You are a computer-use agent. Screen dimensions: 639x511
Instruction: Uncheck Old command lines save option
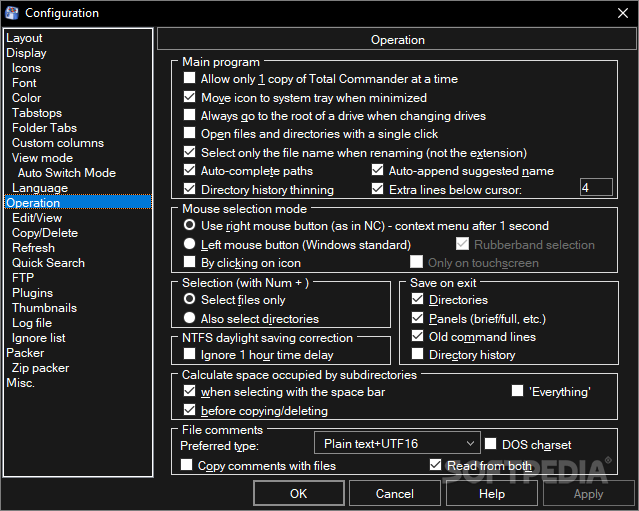417,336
